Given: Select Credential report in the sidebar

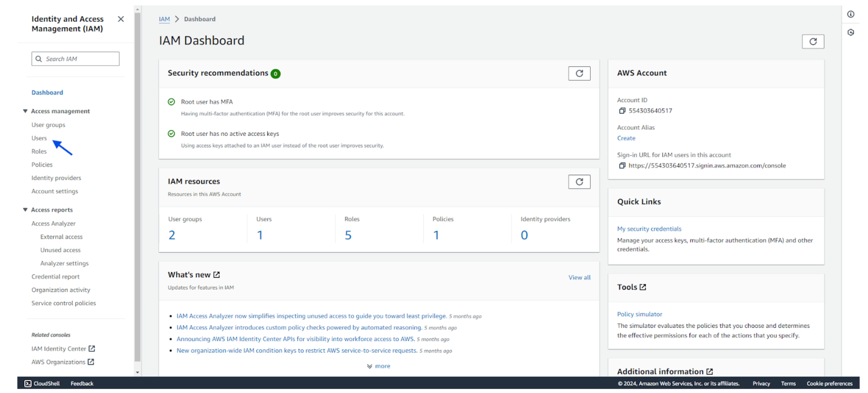Looking at the screenshot, I should pos(55,277).
